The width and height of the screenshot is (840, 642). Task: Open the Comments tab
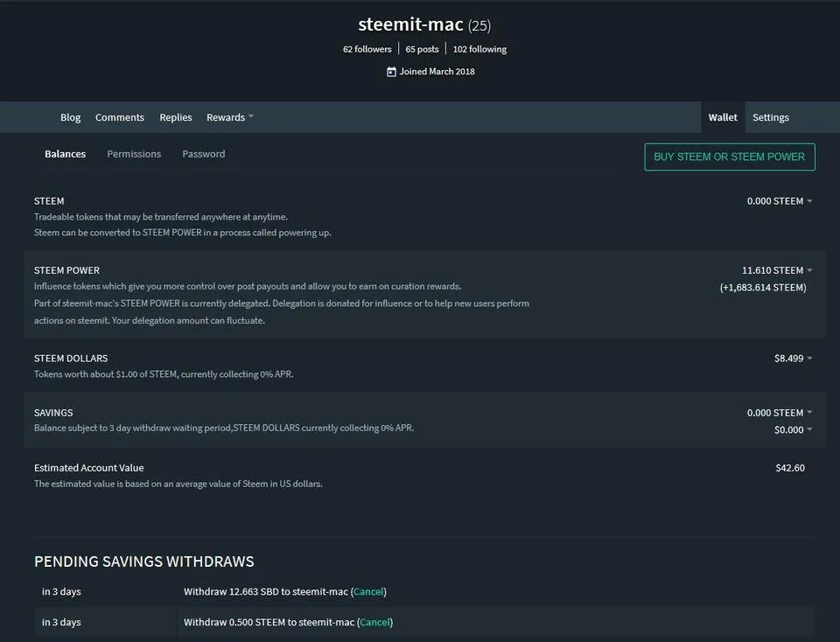click(x=120, y=117)
